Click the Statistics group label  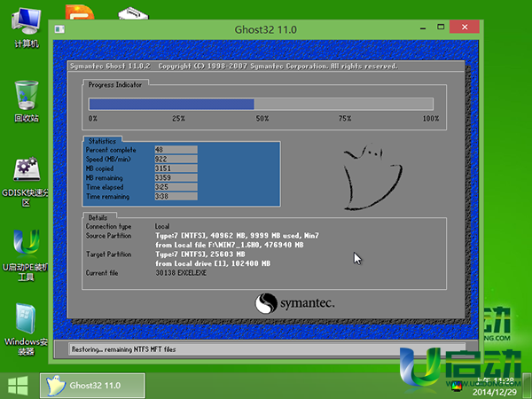pyautogui.click(x=102, y=141)
